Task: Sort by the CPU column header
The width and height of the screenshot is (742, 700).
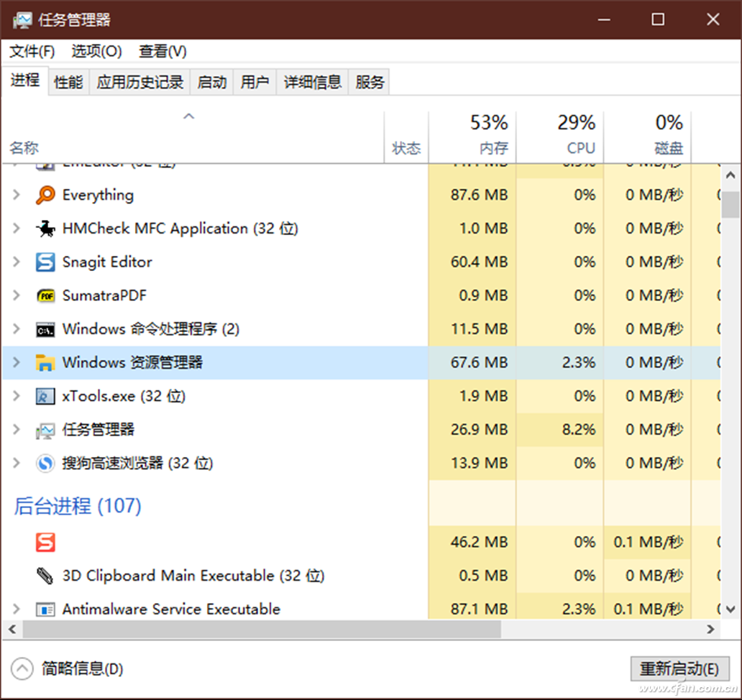Action: coord(560,137)
